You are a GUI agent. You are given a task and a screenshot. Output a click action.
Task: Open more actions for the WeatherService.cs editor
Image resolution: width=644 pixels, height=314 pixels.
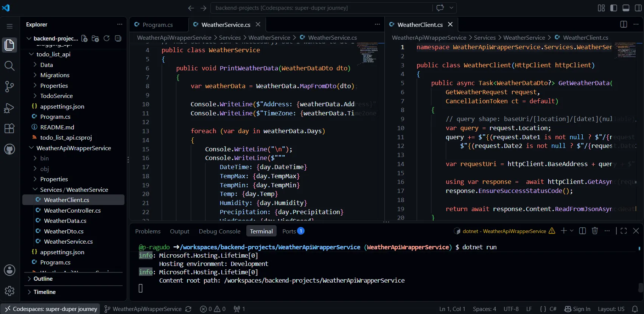[377, 24]
